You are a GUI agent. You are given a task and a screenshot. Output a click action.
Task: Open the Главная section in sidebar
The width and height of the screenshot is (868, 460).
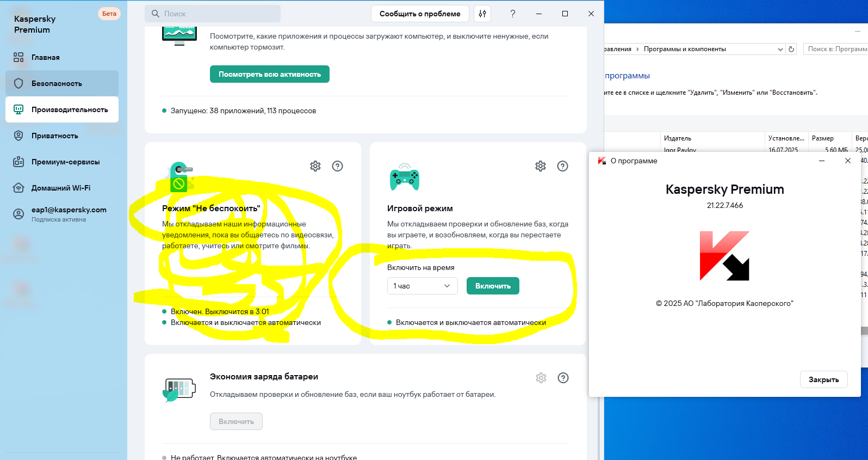coord(62,57)
